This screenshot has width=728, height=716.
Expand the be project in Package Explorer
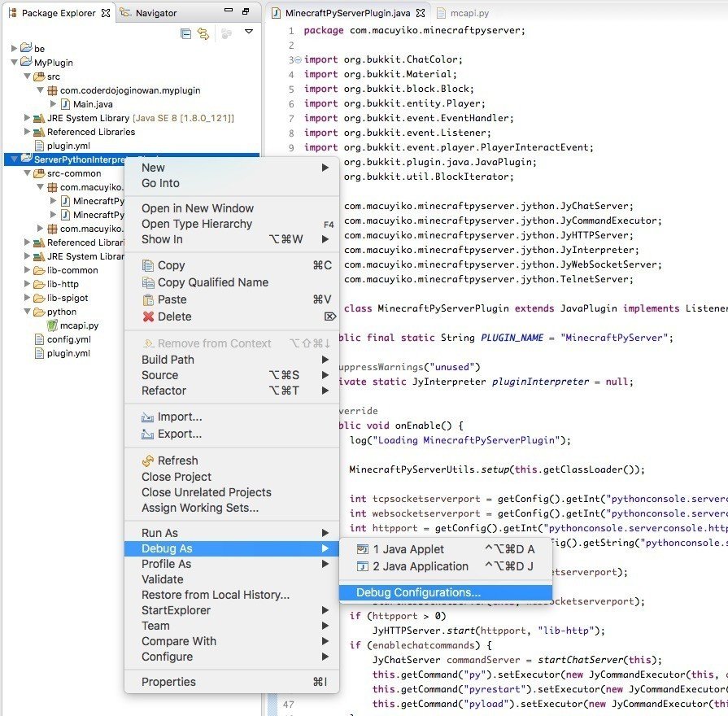click(15, 47)
